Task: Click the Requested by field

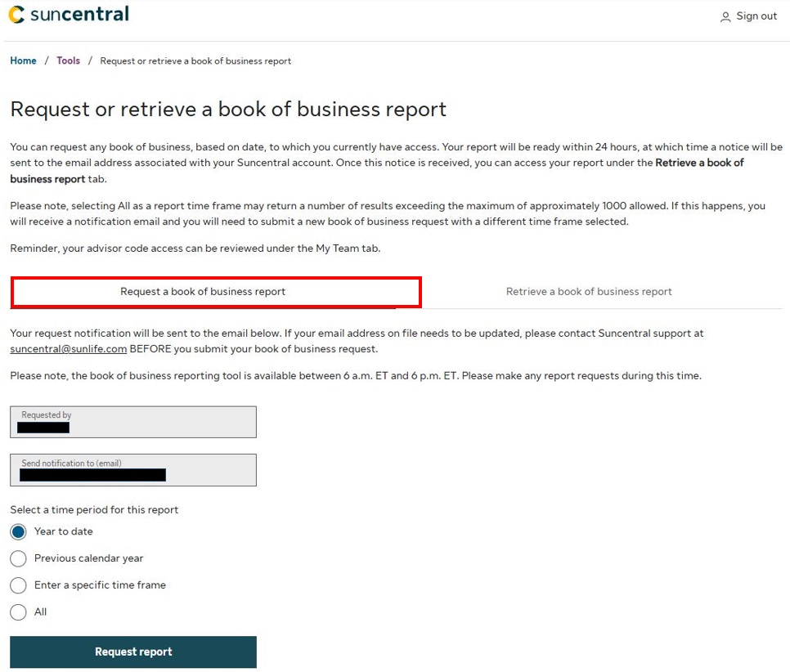Action: [133, 422]
